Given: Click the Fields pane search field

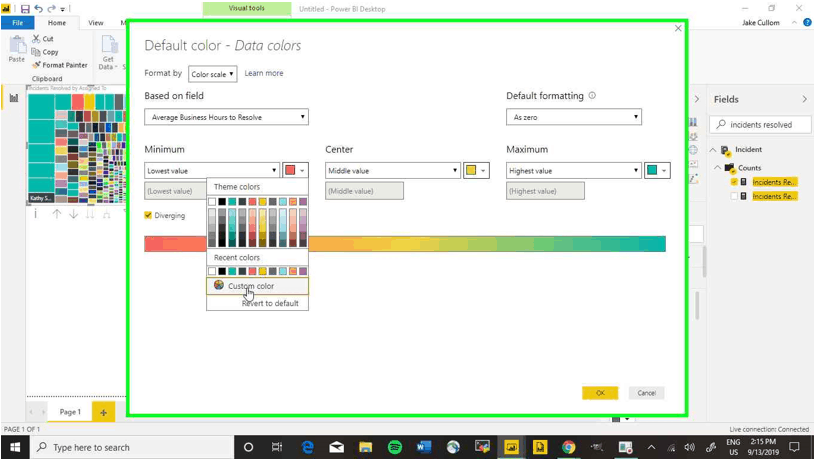Looking at the screenshot, I should 760,124.
